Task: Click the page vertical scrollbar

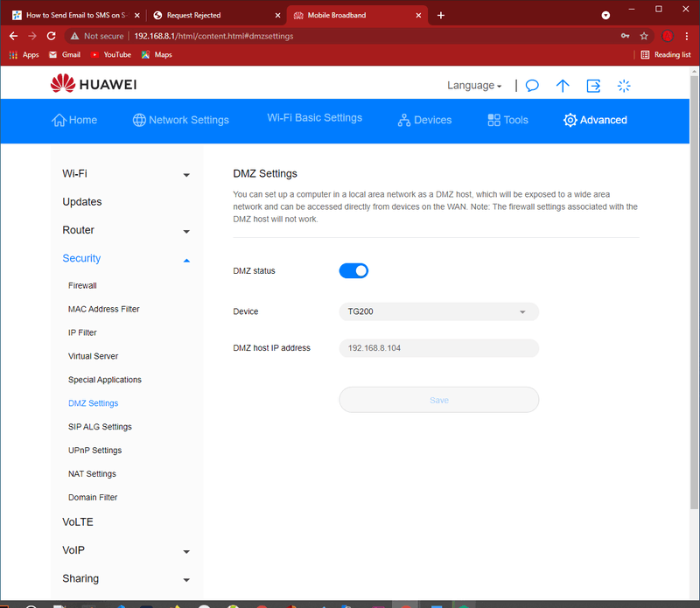Action: (694, 292)
